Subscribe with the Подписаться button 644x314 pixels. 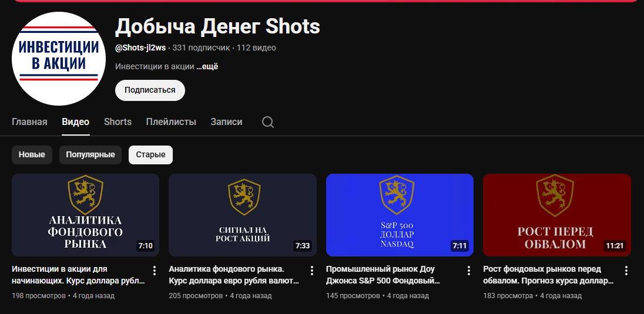150,90
